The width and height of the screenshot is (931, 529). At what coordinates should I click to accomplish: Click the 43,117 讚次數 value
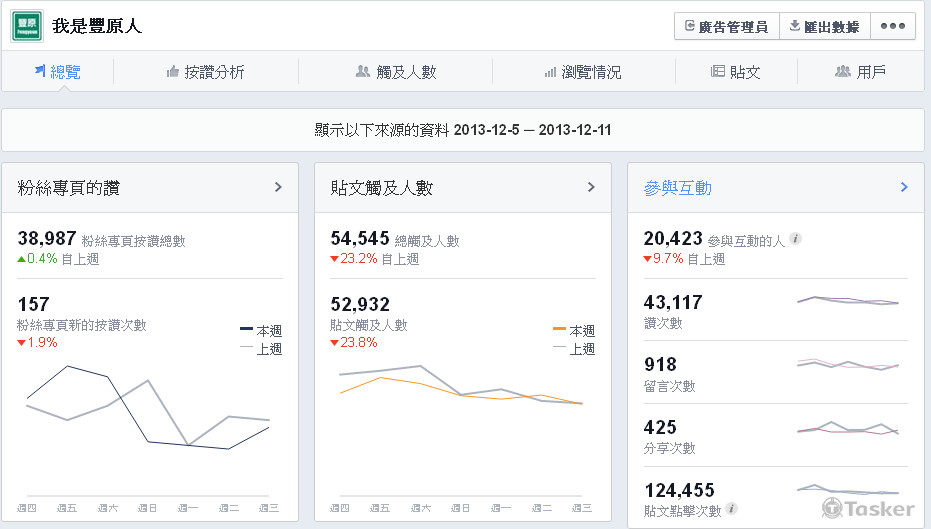tap(673, 303)
